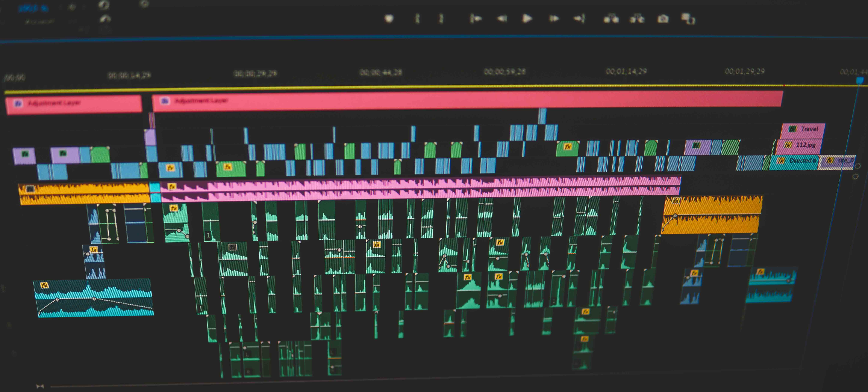This screenshot has width=868, height=392.
Task: Click fx badge on bottom-right cyan audio clip
Action: point(760,272)
